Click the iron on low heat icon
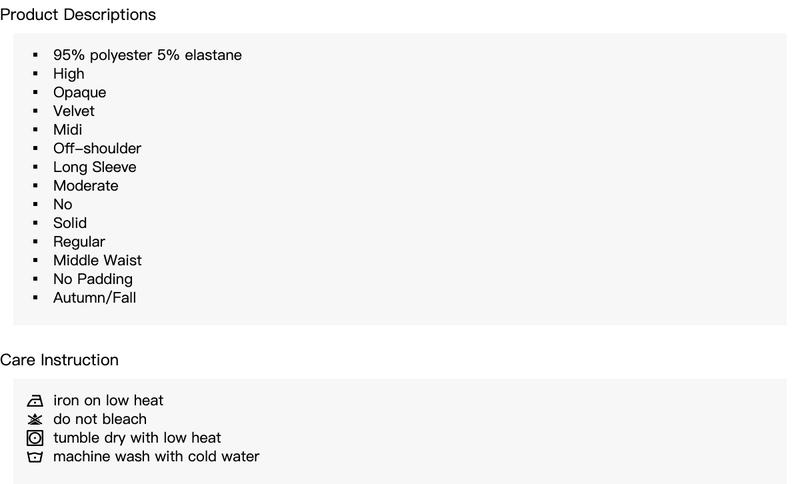Image resolution: width=800 pixels, height=484 pixels. pyautogui.click(x=35, y=401)
